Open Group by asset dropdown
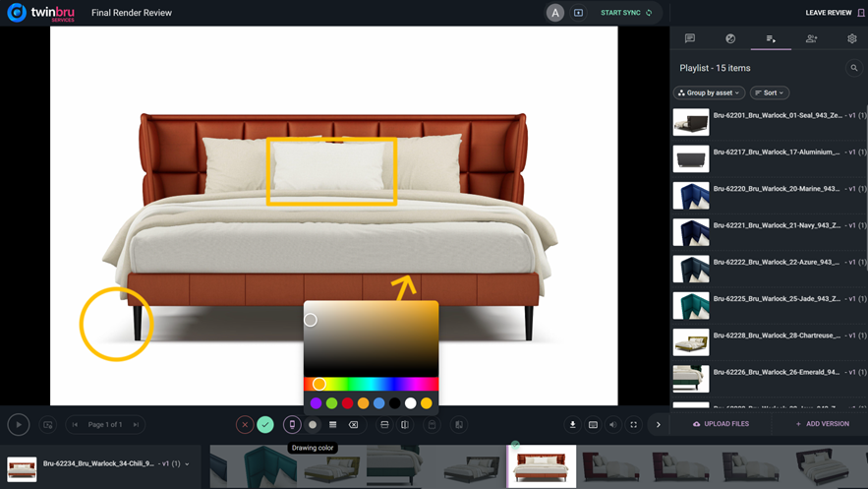This screenshot has width=868, height=489. coord(709,93)
